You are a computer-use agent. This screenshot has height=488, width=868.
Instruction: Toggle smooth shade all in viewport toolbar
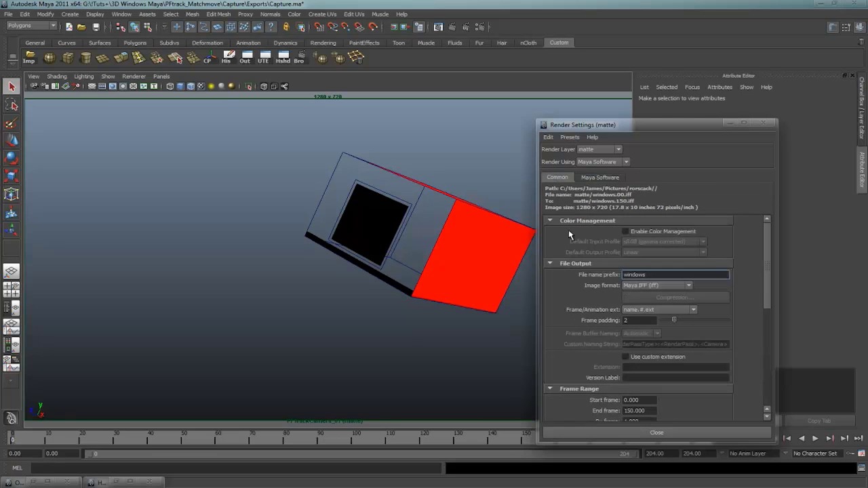click(180, 86)
